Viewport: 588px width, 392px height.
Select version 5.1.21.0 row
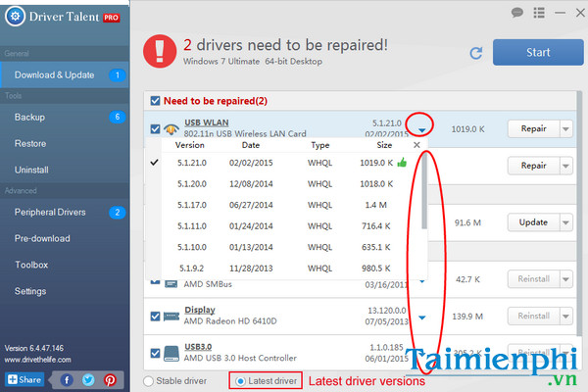click(x=287, y=163)
